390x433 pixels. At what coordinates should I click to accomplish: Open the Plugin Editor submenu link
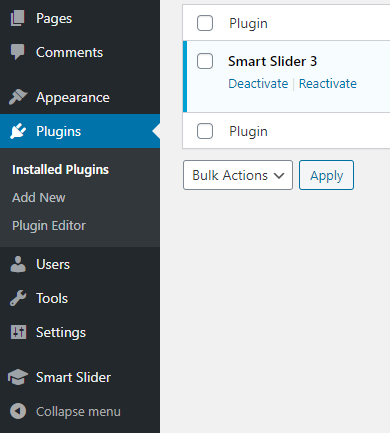49,226
